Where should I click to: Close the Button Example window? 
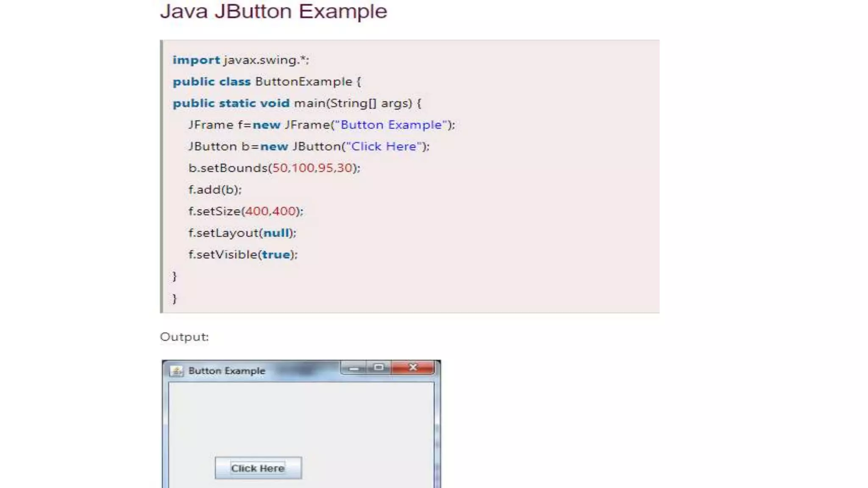413,367
